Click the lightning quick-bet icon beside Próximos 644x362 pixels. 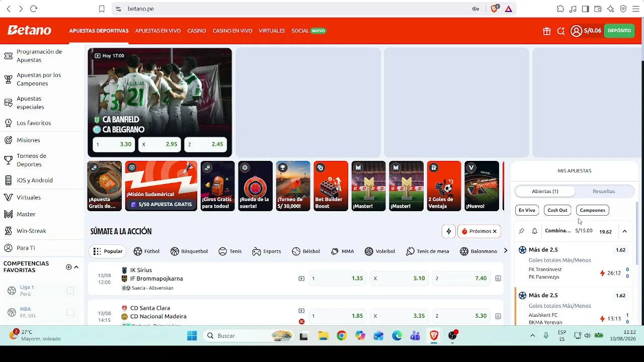click(449, 231)
